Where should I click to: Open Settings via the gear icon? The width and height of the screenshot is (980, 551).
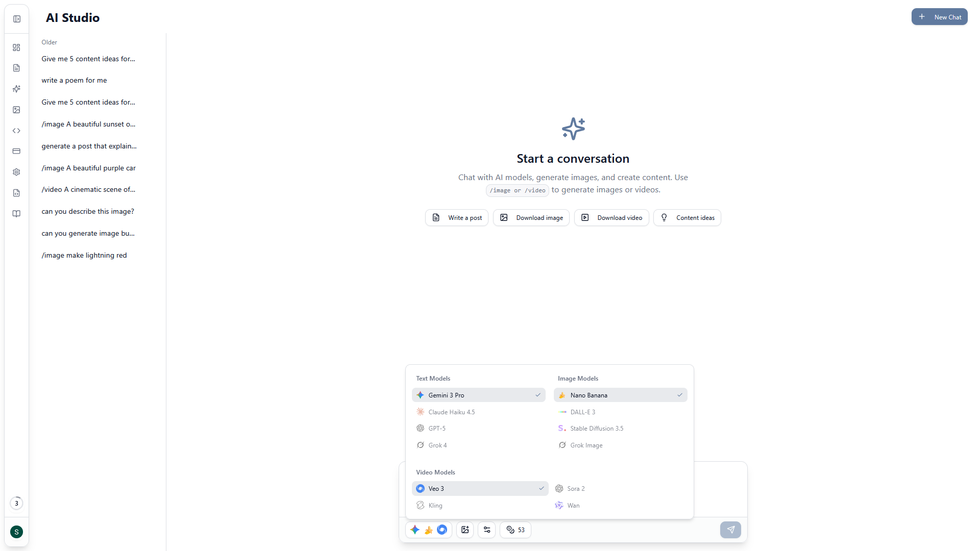coord(17,172)
